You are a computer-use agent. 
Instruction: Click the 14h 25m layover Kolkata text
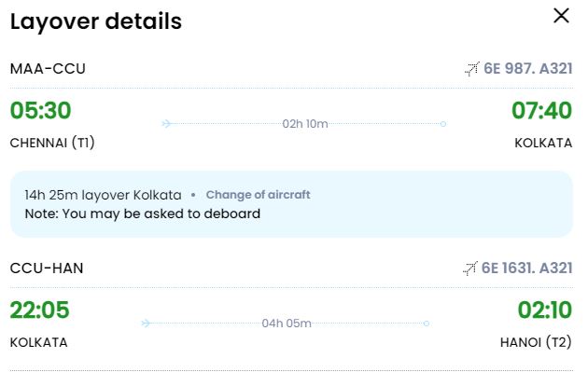[x=103, y=195]
